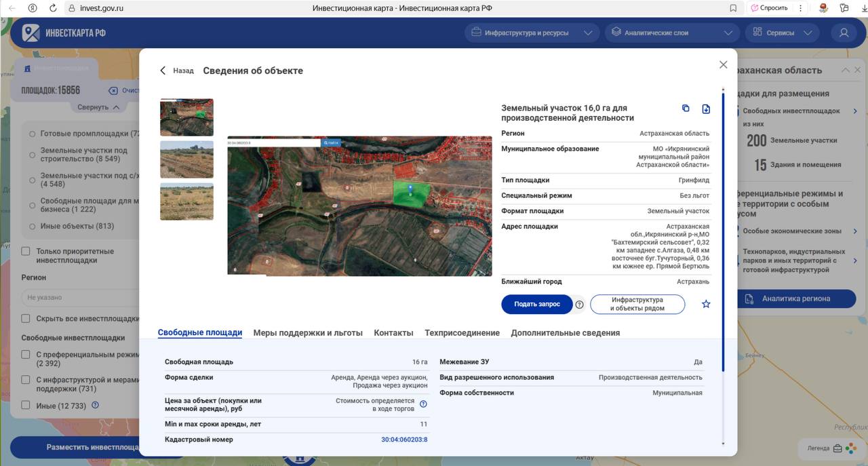This screenshot has width=868, height=466.
Task: Bookmark the page in the address bar
Action: [733, 8]
